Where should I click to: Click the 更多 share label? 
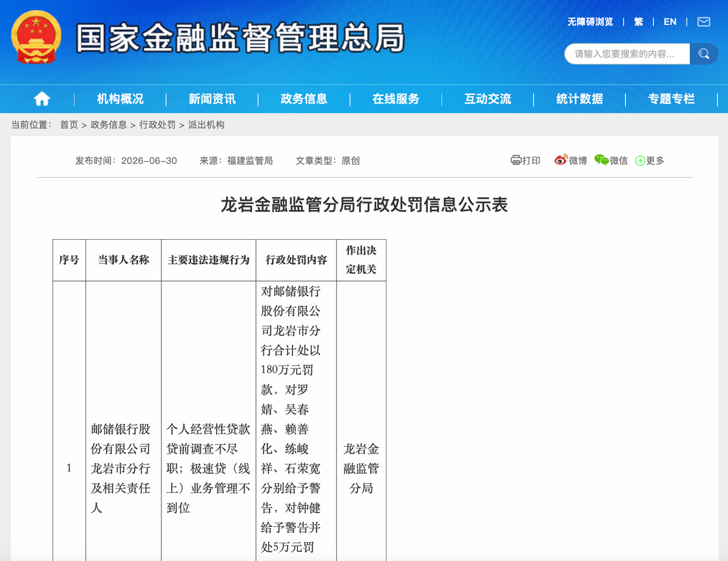coord(655,160)
